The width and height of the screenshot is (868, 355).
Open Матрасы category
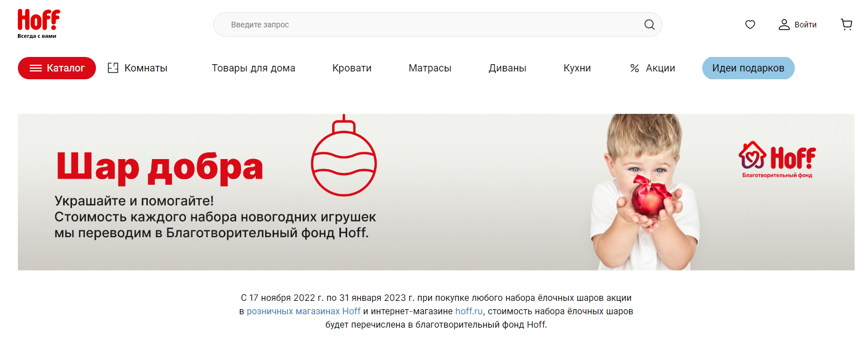tap(430, 68)
